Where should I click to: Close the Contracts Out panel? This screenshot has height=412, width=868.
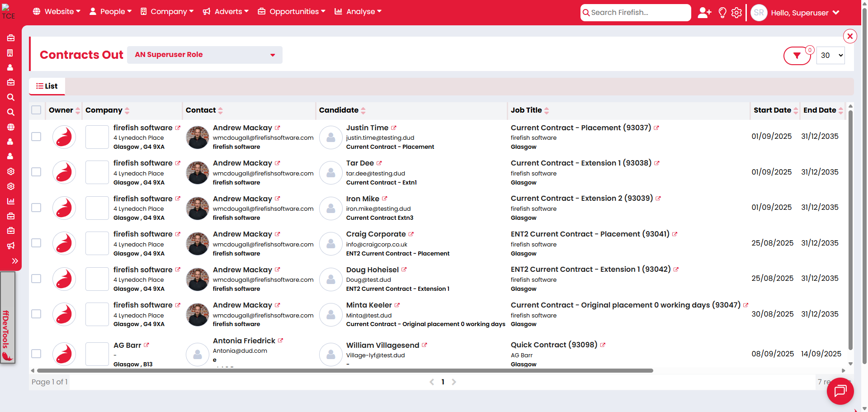tap(850, 36)
